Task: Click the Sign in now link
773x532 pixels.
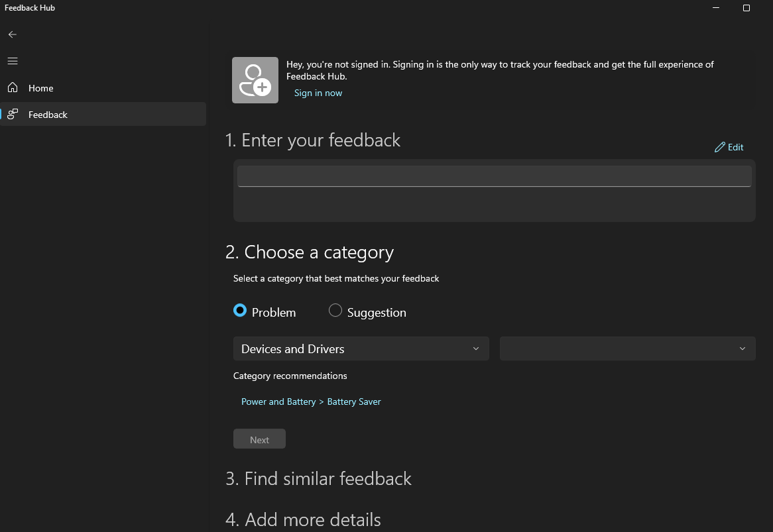Action: point(318,93)
